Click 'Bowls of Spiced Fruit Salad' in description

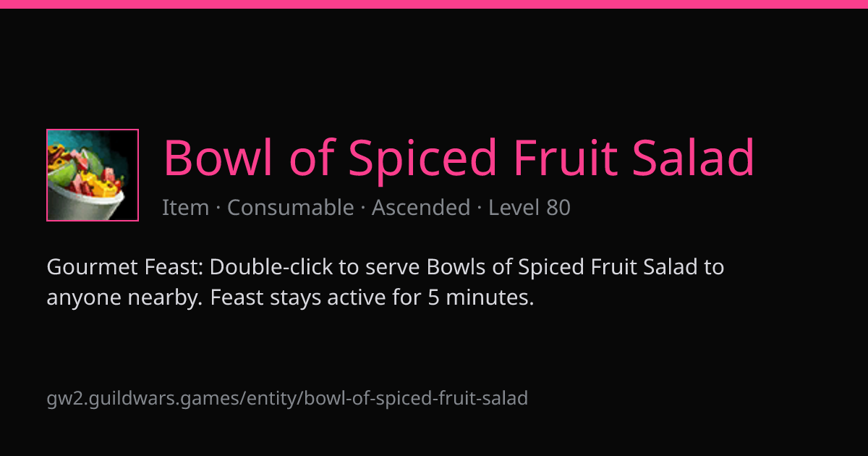coord(563,267)
